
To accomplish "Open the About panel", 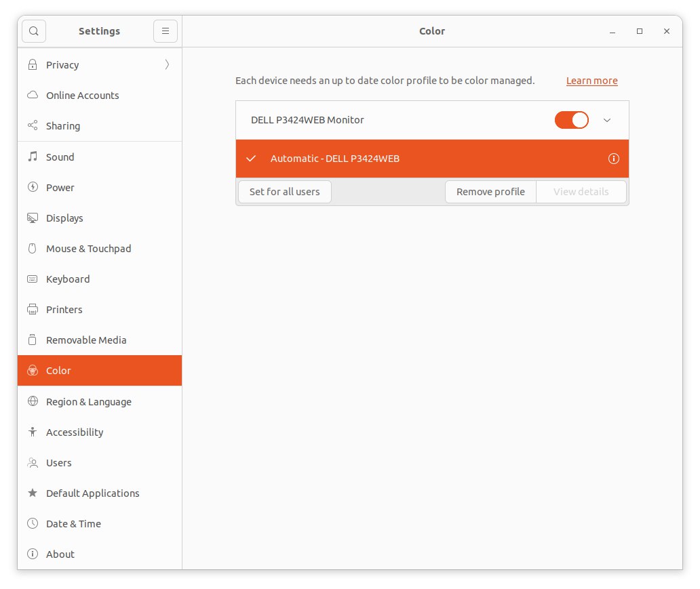I will click(x=100, y=554).
